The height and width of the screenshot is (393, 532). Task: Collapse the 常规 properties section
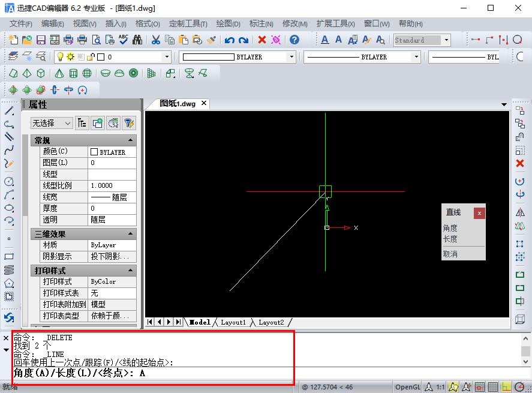[x=130, y=140]
